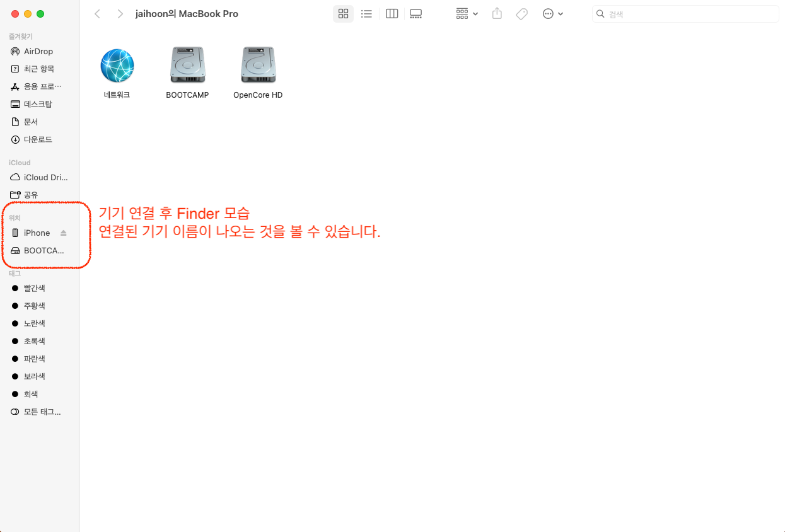Show 모든 태그 in the sidebar

[x=40, y=412]
